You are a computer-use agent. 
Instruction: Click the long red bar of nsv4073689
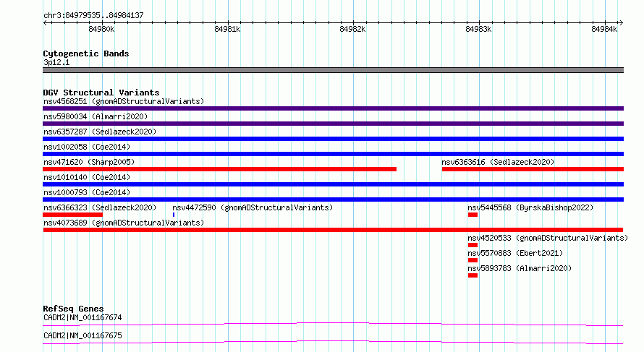(333, 230)
